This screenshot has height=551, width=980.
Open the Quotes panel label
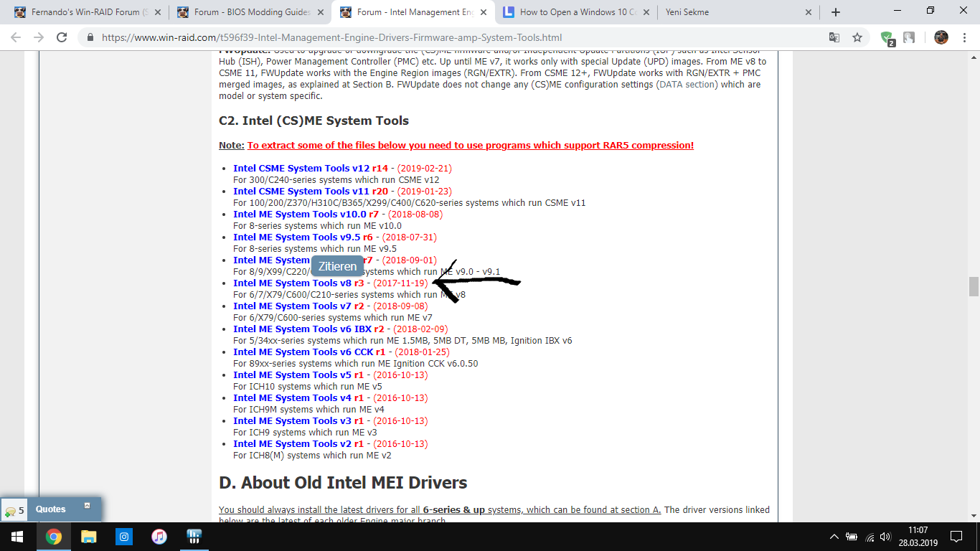(50, 509)
